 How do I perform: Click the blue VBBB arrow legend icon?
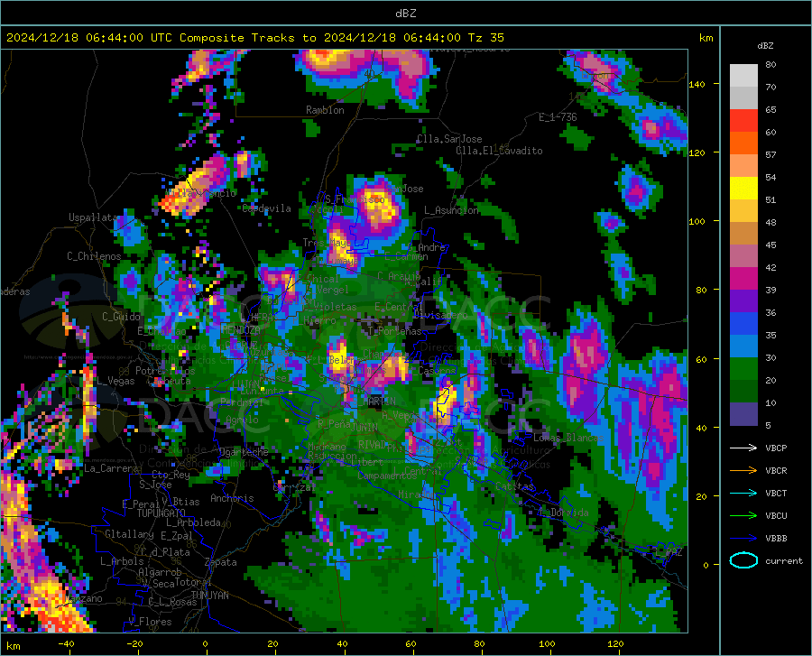tap(743, 539)
